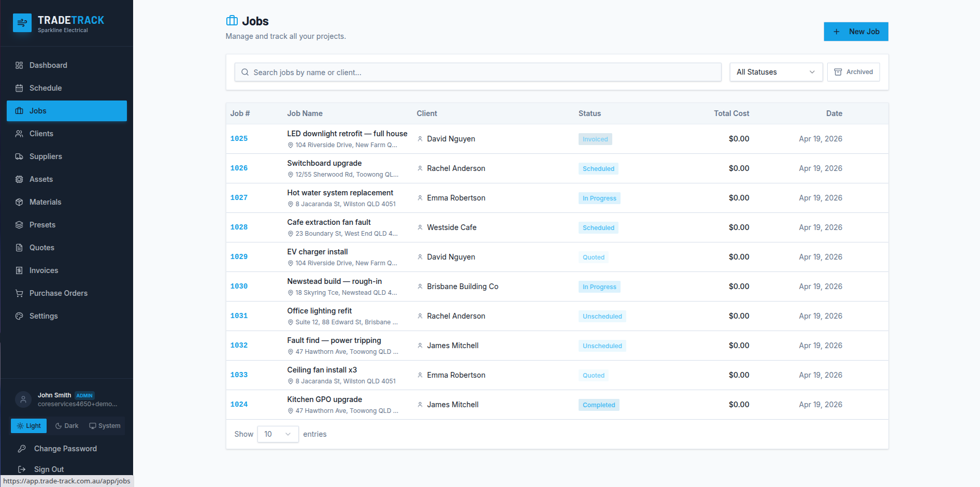Click the Assets chip icon
Screen dimensions: 980x487
click(x=19, y=179)
